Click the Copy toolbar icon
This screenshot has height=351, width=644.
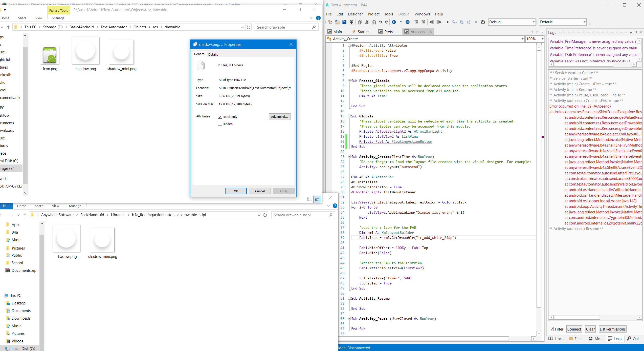pos(360,22)
